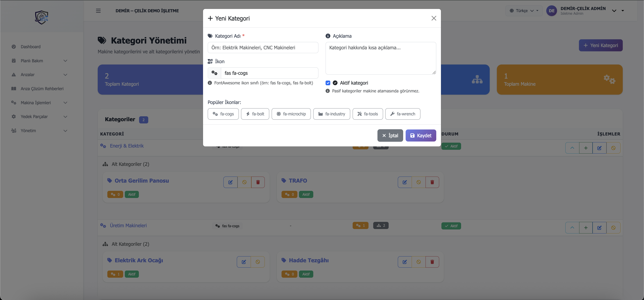Click the Kaydet button

421,135
